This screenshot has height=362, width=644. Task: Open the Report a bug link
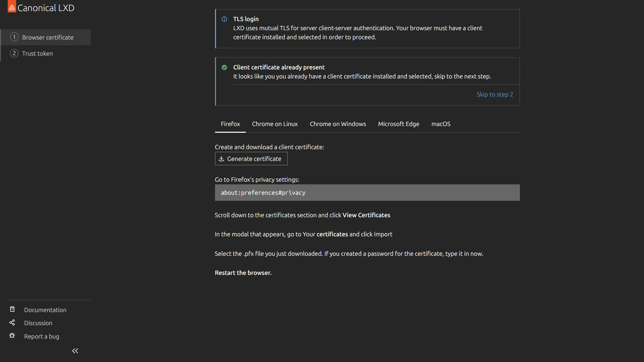point(42,337)
